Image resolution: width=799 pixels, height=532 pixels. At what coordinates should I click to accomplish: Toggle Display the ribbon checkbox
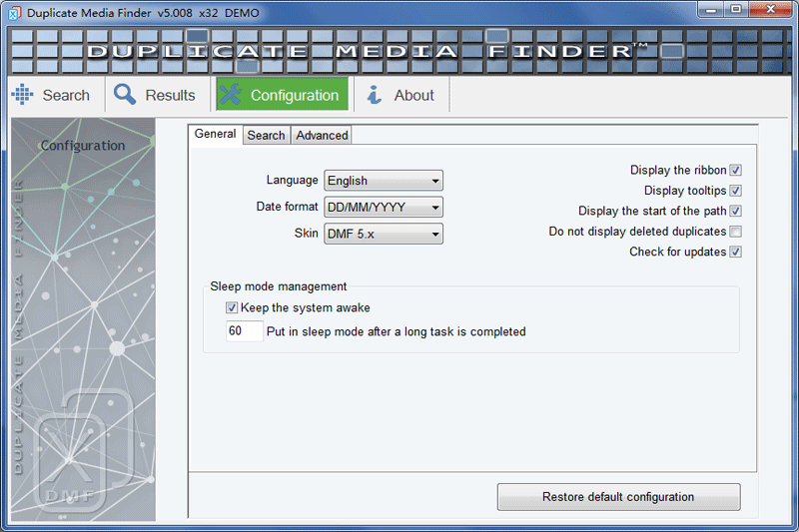pos(735,170)
